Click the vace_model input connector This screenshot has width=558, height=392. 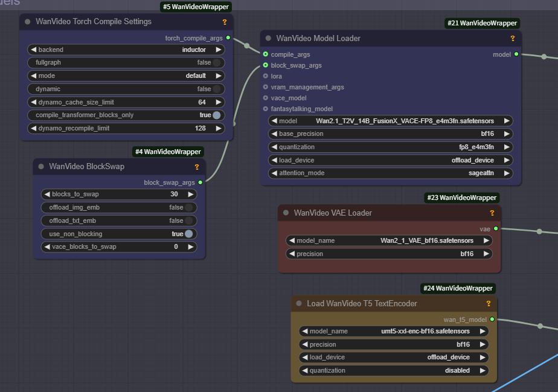(x=266, y=98)
